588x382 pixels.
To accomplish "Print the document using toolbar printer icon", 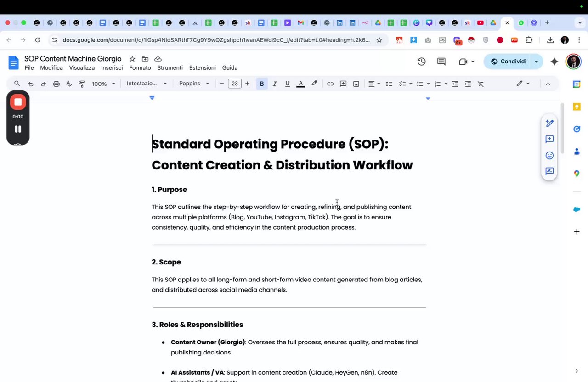I will click(57, 84).
